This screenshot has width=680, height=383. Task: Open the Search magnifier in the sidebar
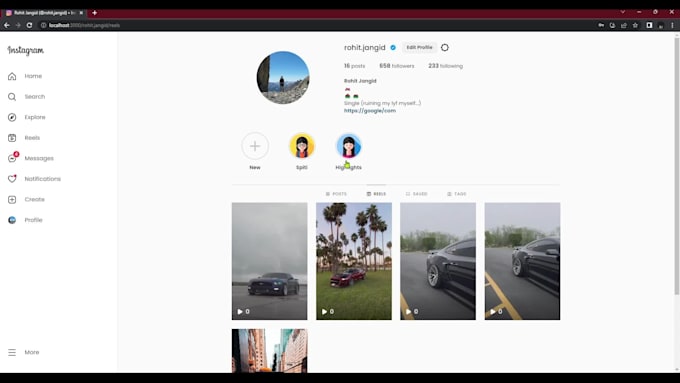[12, 97]
